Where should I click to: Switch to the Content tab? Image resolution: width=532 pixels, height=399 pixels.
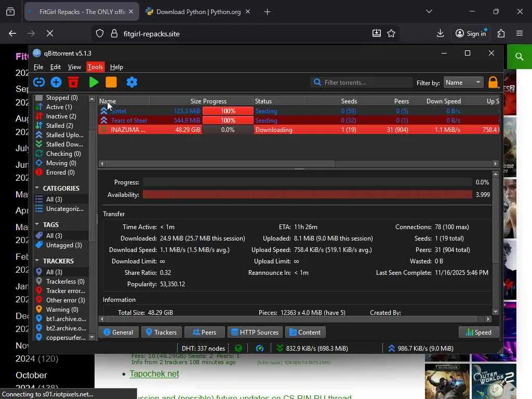click(x=305, y=332)
